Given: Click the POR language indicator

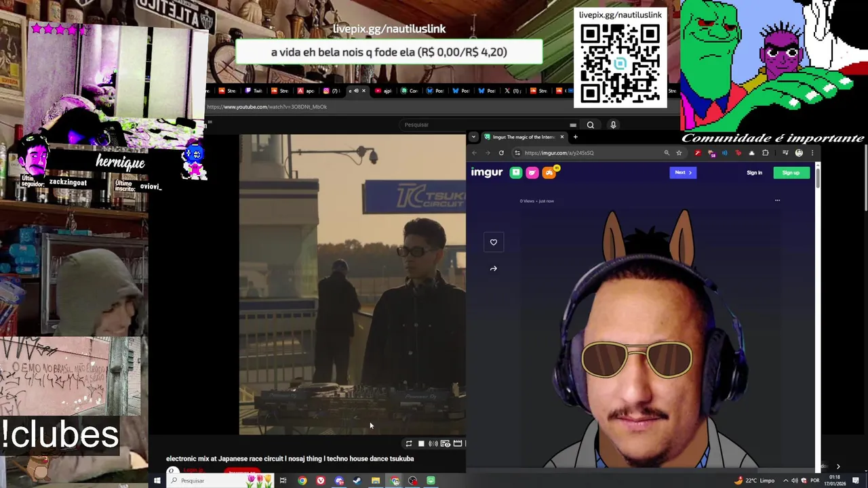Looking at the screenshot, I should point(814,481).
